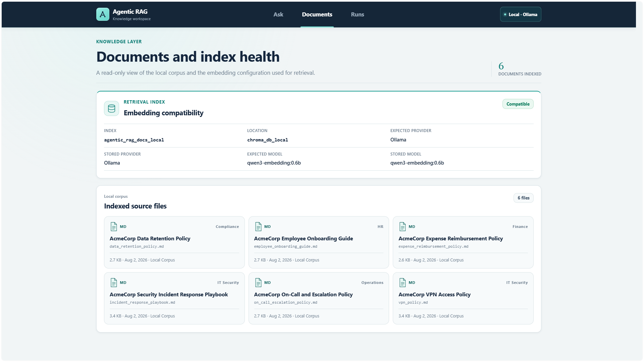
Task: Click the Compliance category tag
Action: (x=227, y=227)
